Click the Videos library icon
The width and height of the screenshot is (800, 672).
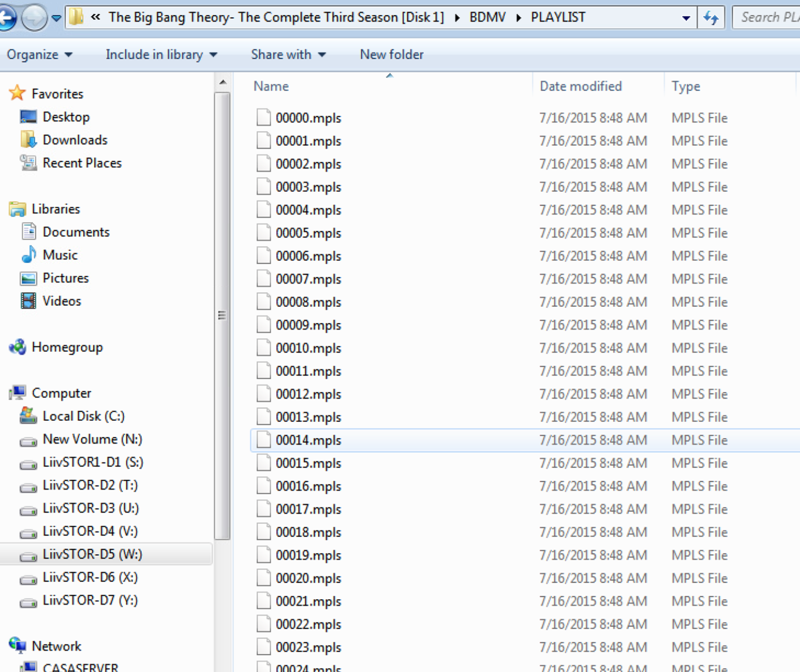click(28, 301)
